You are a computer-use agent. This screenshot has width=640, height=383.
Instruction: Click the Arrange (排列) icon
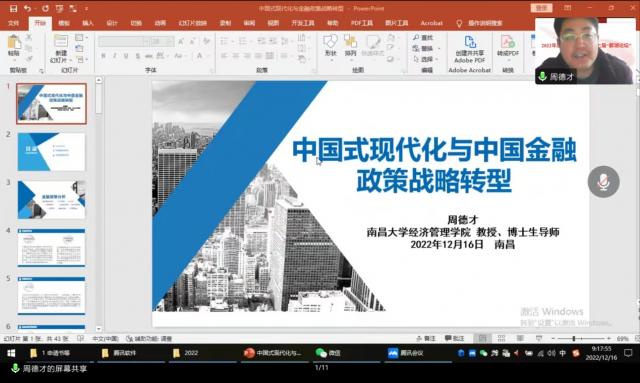[350, 41]
